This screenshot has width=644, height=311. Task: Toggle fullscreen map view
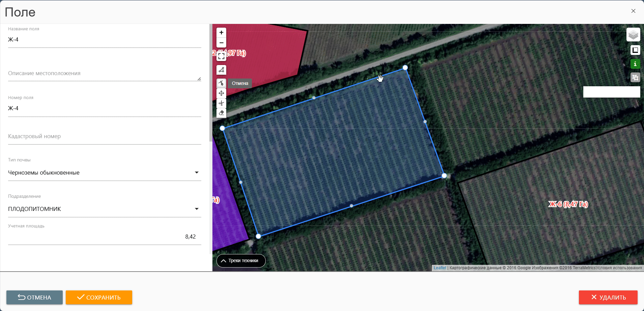(x=221, y=56)
